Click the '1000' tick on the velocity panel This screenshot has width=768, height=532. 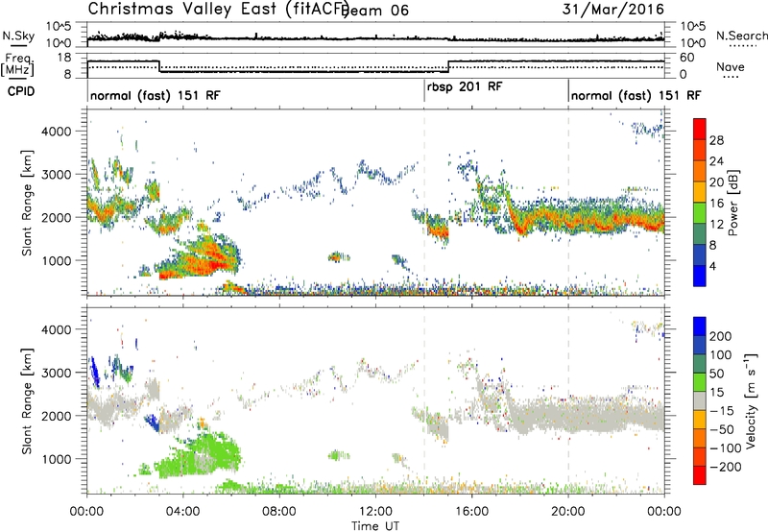pyautogui.click(x=56, y=459)
